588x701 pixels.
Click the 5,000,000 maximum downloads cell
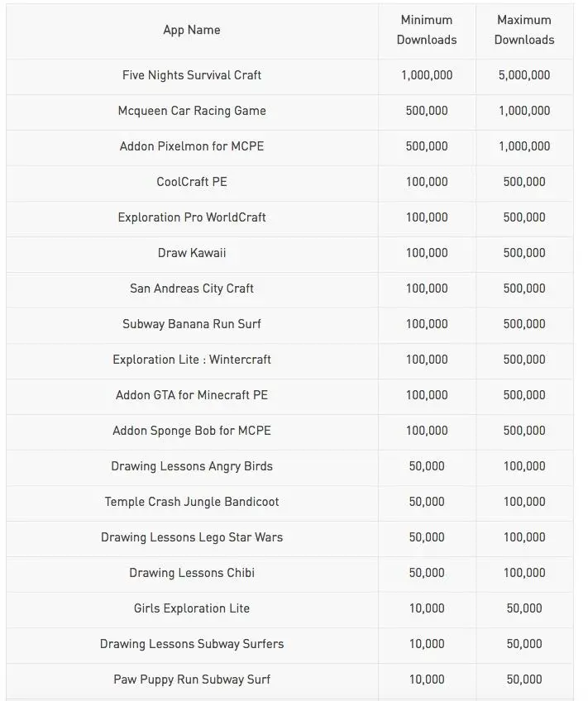pos(524,75)
